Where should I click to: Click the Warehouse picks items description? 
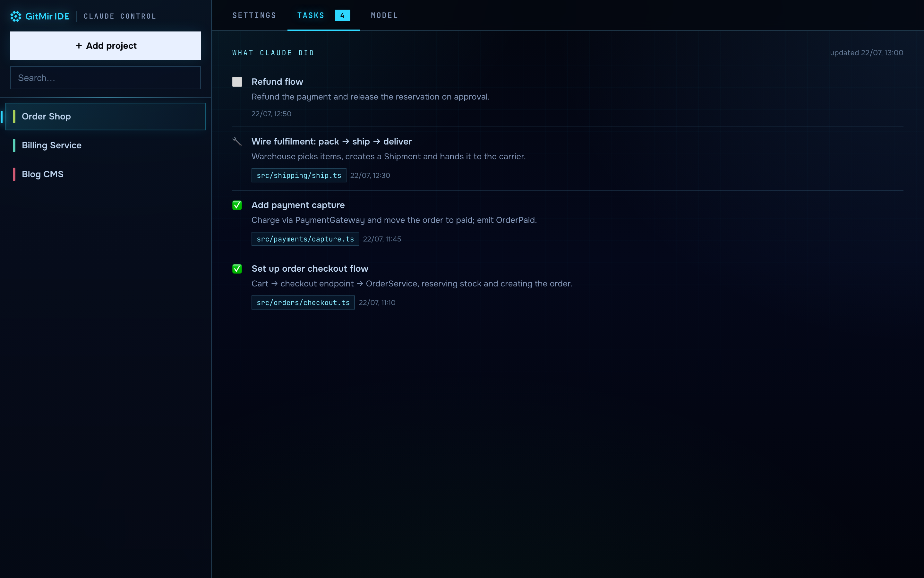pyautogui.click(x=388, y=156)
